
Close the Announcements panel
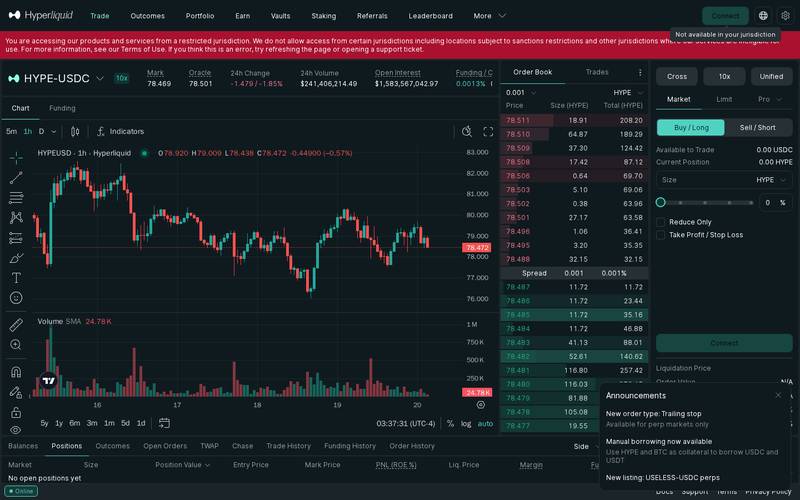point(778,395)
